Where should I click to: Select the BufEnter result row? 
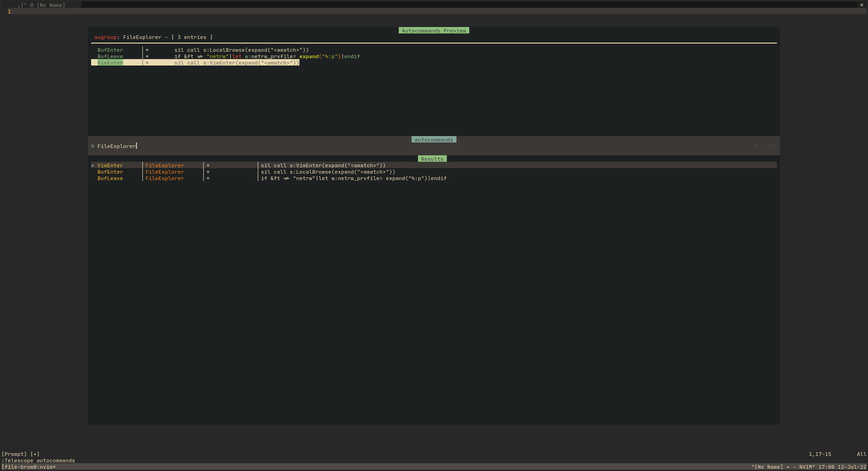click(x=434, y=172)
